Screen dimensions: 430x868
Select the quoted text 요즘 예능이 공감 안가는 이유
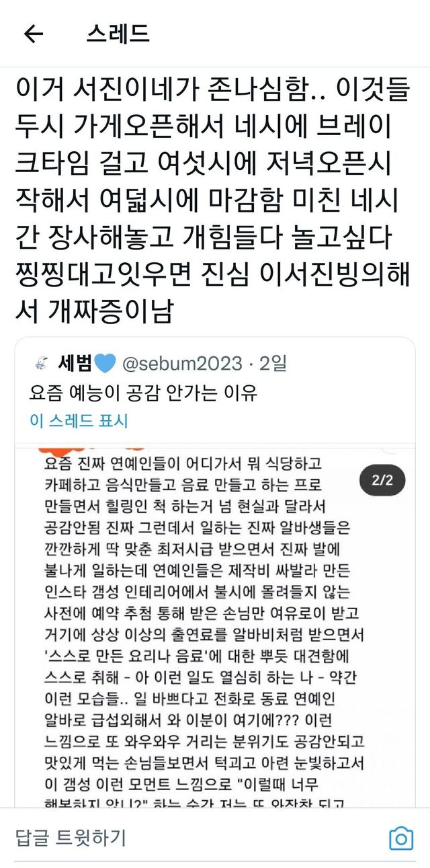144,392
